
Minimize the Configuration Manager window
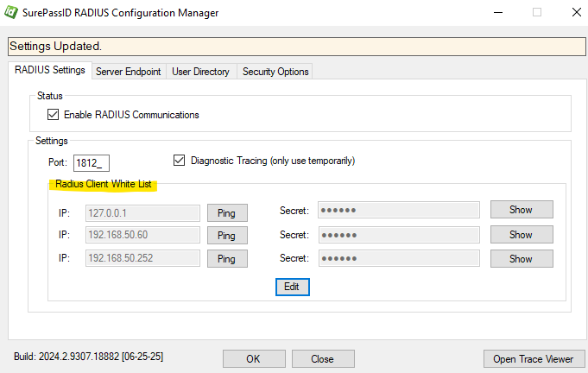coord(498,12)
